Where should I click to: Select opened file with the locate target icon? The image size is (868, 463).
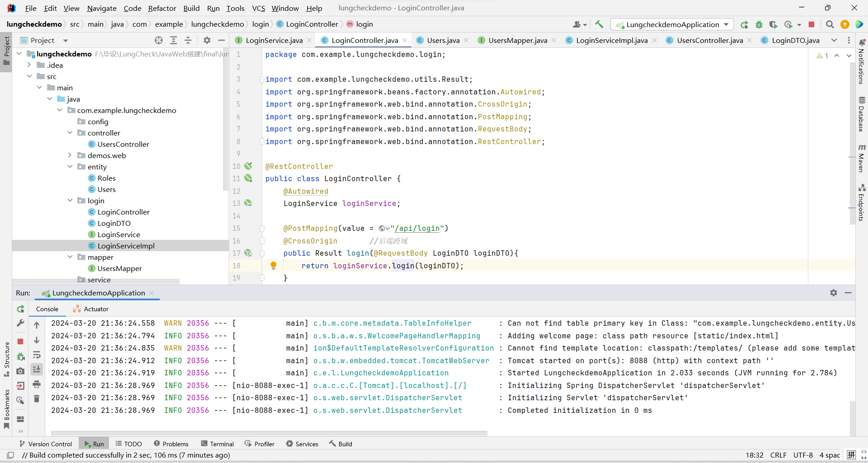coord(159,40)
